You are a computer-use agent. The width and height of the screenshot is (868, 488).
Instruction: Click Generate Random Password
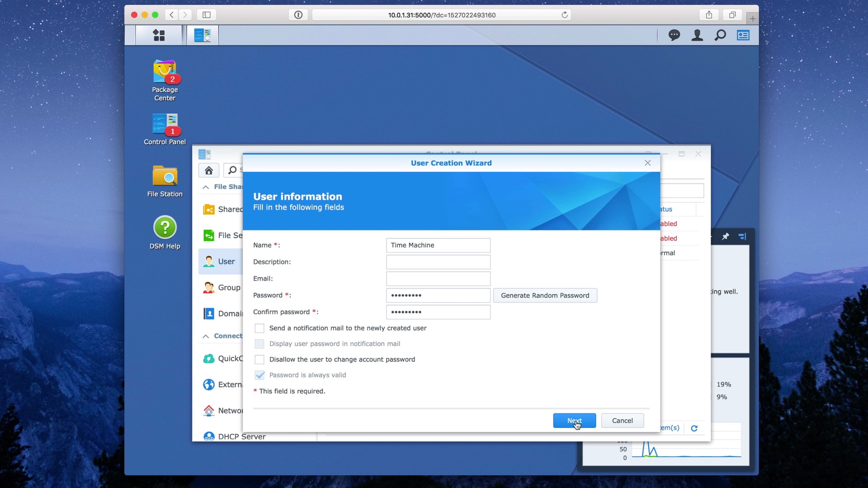545,295
